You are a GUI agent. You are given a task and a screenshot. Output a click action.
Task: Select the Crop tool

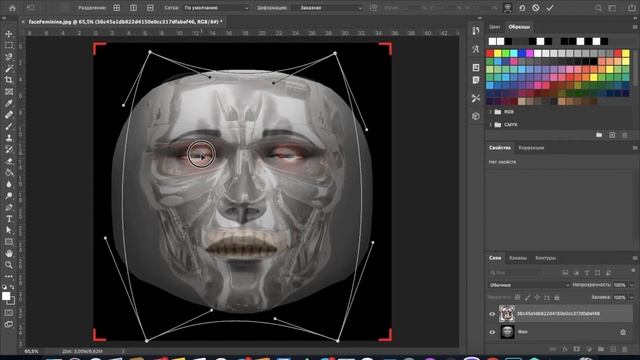coord(9,80)
